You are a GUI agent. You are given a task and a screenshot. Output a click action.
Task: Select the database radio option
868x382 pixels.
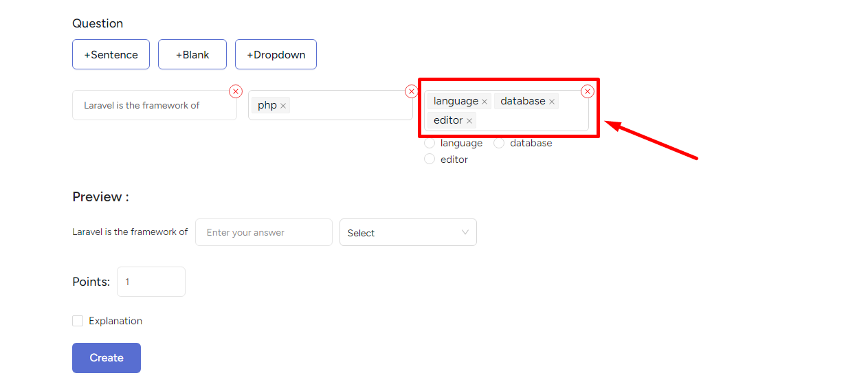coord(499,143)
